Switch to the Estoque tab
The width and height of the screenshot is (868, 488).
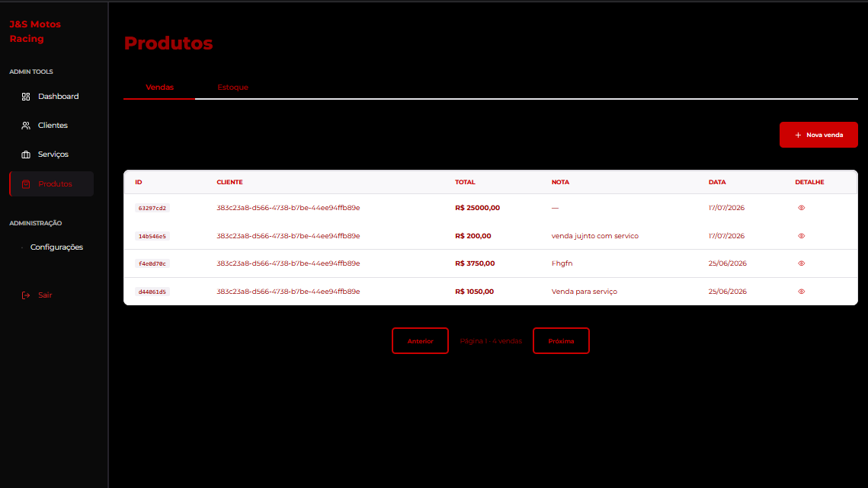tap(232, 88)
